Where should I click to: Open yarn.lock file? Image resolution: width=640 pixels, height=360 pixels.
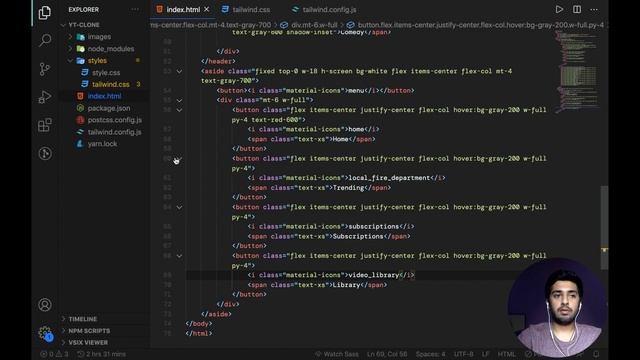coord(102,144)
